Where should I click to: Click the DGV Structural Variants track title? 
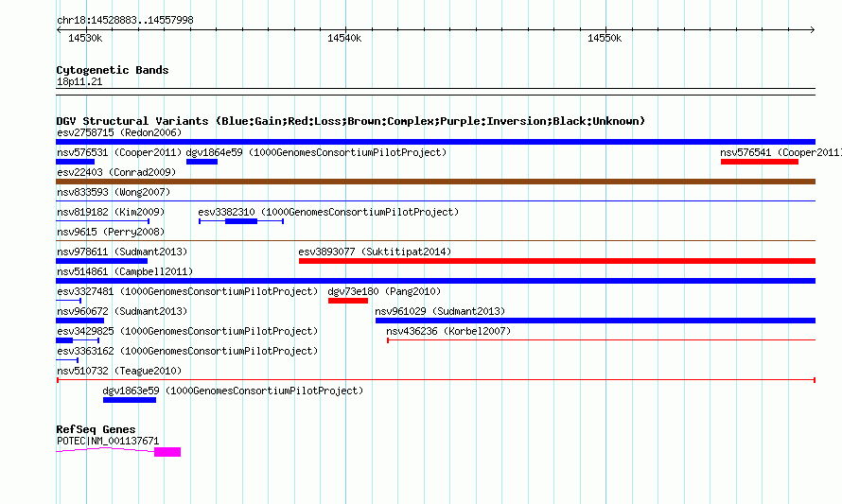coord(351,121)
